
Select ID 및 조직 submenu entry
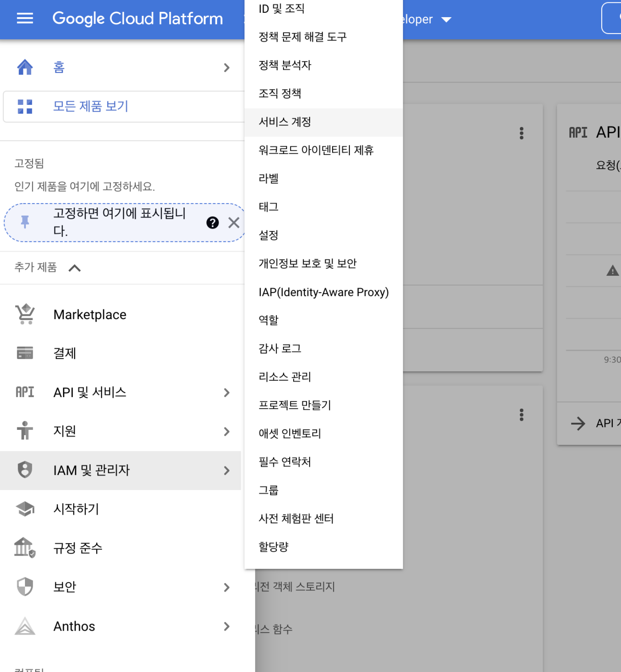(x=324, y=9)
